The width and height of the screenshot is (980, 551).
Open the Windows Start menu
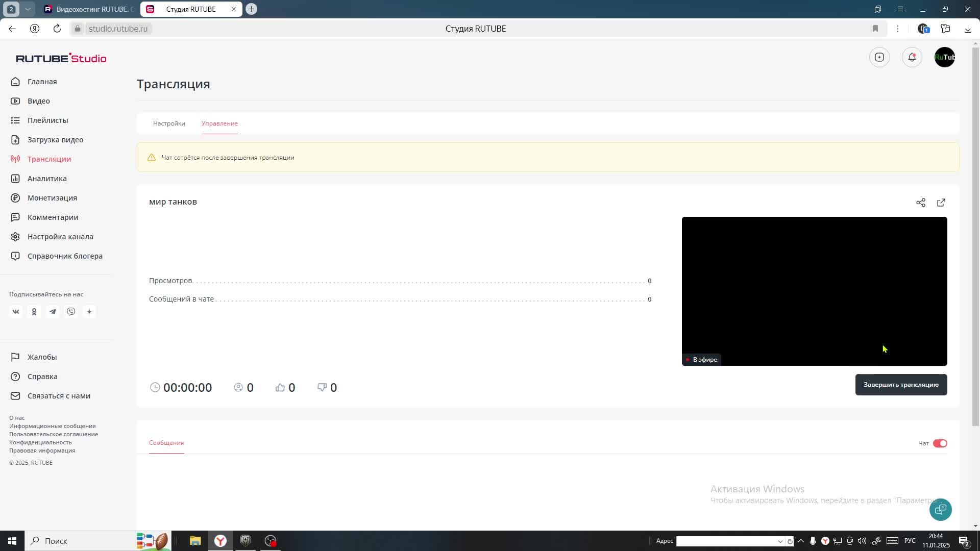(x=12, y=541)
